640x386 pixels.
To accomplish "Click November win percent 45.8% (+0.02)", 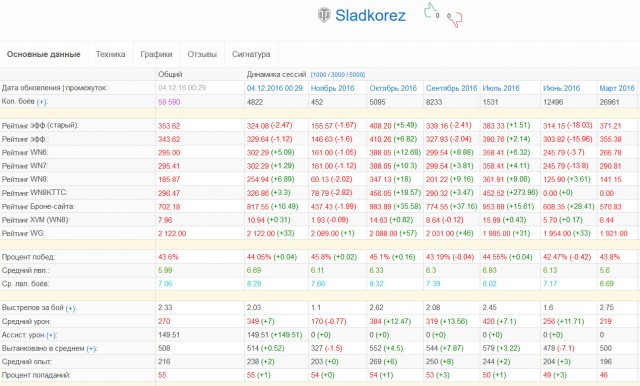I will point(334,257).
